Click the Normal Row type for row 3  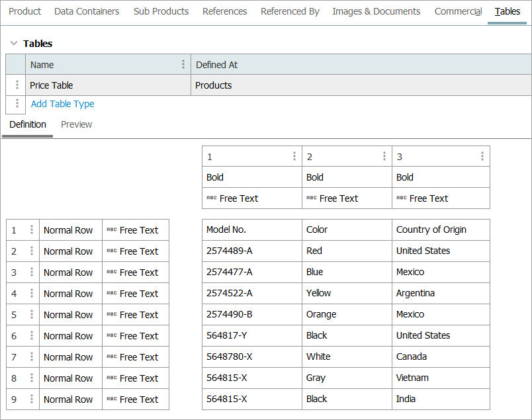click(68, 273)
